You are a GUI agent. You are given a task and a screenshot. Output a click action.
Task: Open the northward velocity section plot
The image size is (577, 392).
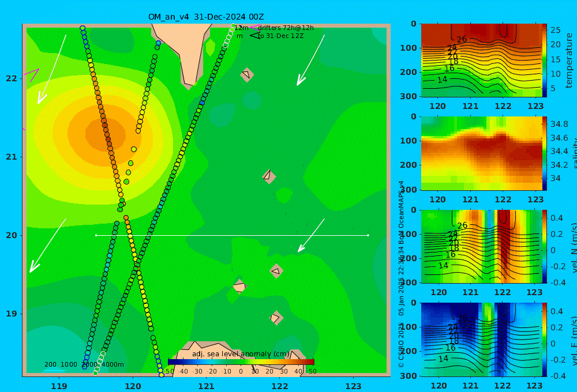(482, 246)
